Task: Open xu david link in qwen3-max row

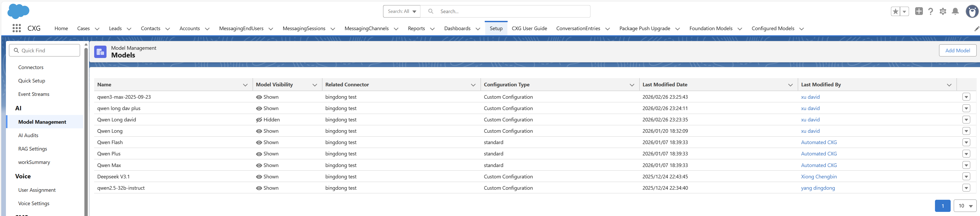Action: (x=810, y=97)
